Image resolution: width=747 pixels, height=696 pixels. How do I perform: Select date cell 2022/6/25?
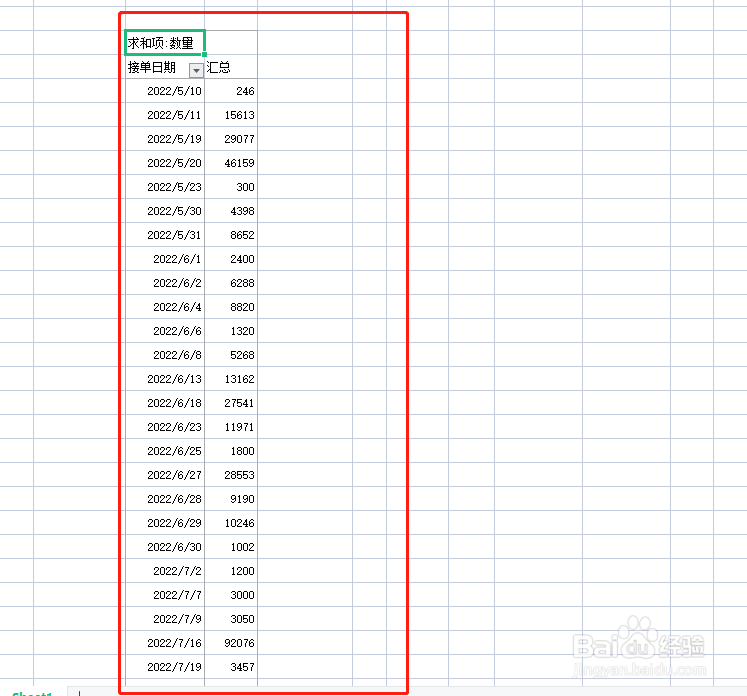(x=165, y=451)
